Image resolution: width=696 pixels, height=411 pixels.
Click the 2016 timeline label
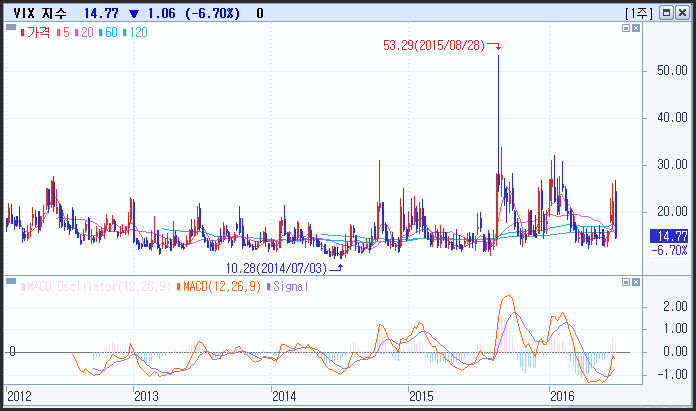click(x=562, y=396)
